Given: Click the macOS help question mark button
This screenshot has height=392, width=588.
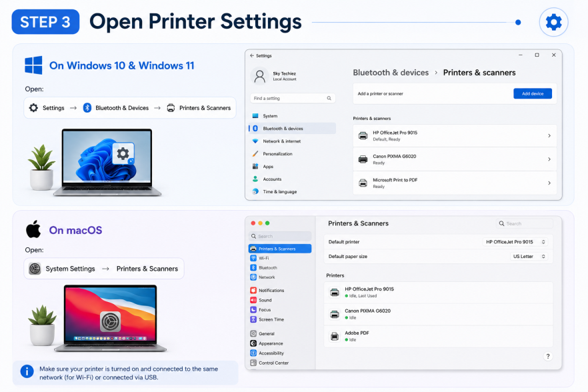Looking at the screenshot, I should (548, 357).
